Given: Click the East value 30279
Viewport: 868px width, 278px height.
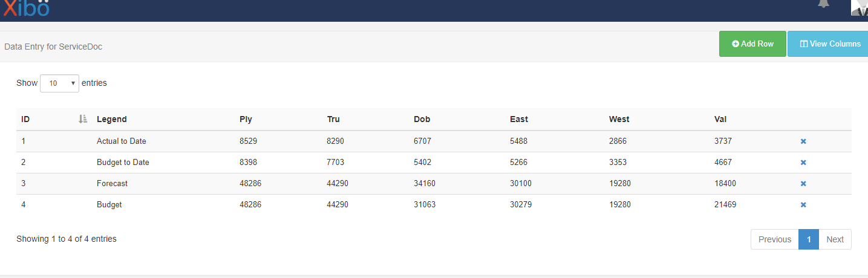Looking at the screenshot, I should [x=521, y=205].
